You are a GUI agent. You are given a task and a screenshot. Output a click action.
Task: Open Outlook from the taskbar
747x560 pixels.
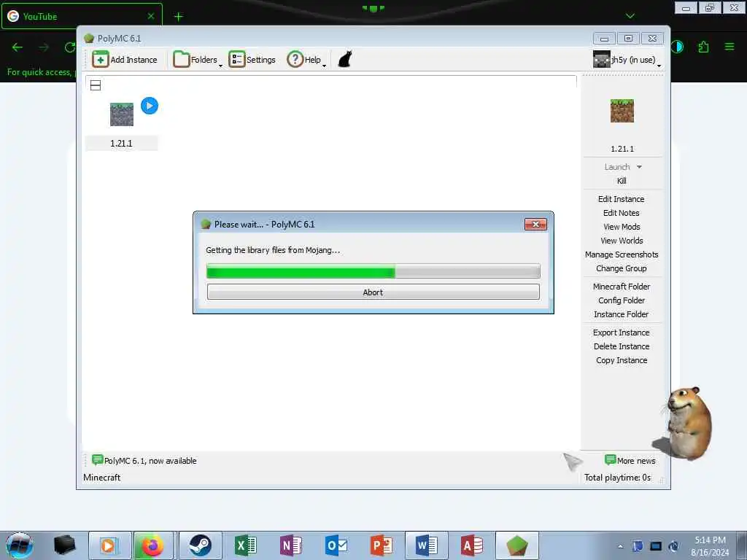point(336,545)
